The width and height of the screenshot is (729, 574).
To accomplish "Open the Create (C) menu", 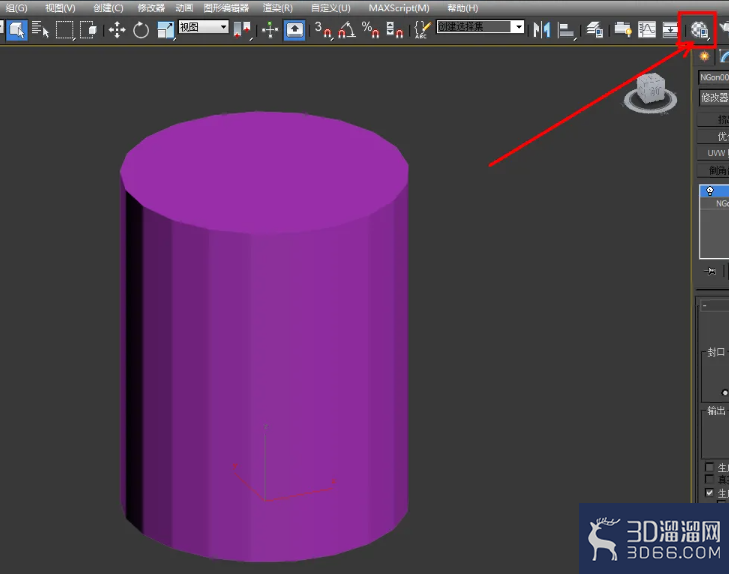I will (108, 8).
